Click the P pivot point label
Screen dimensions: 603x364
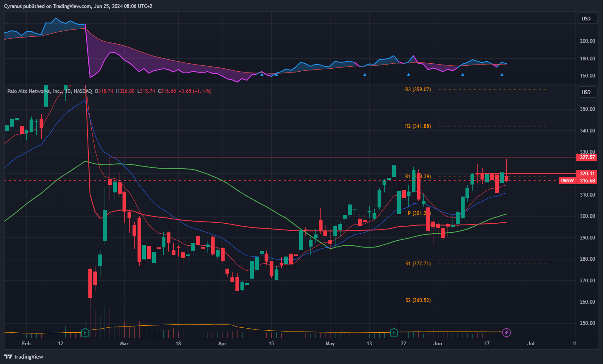418,213
